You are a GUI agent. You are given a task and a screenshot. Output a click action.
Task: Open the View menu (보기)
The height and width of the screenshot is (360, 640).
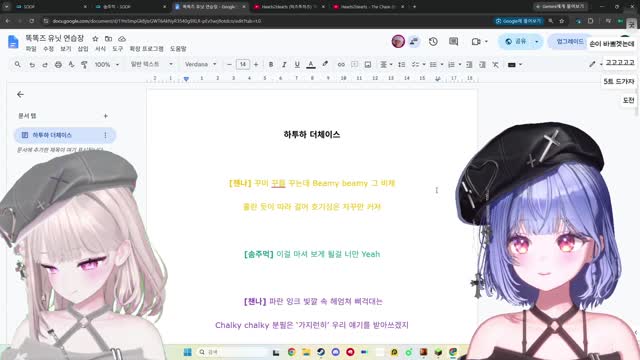[65, 49]
